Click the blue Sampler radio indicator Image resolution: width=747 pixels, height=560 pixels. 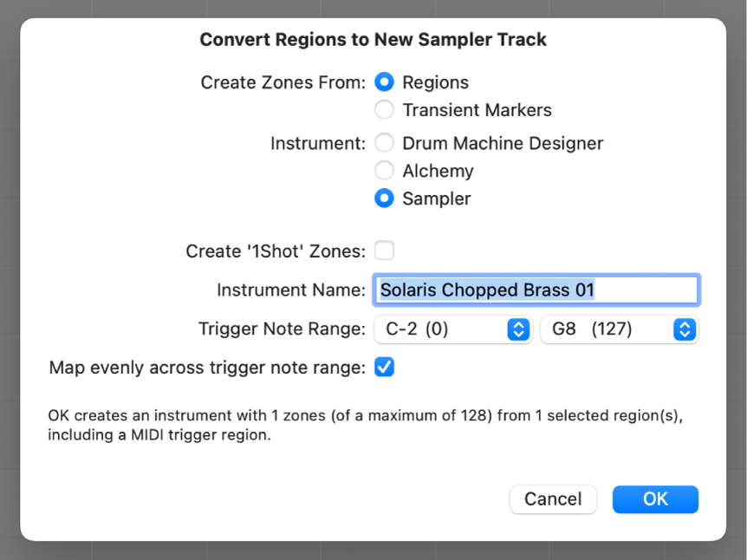tap(384, 199)
